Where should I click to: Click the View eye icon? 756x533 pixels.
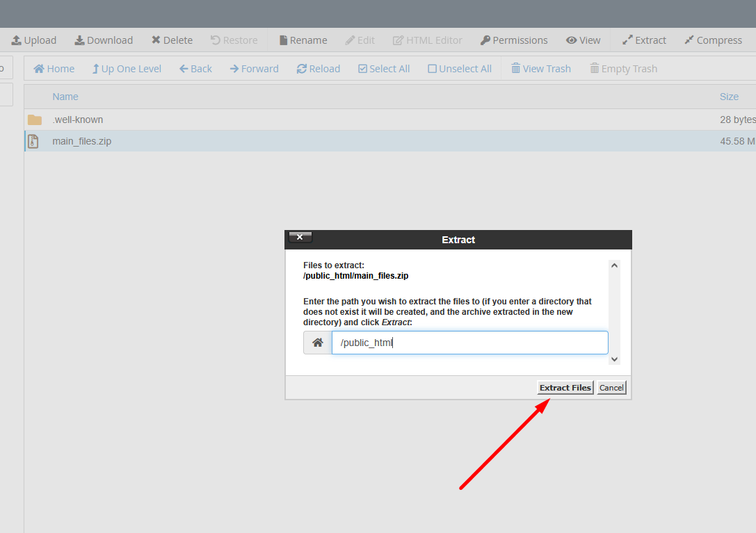(572, 40)
